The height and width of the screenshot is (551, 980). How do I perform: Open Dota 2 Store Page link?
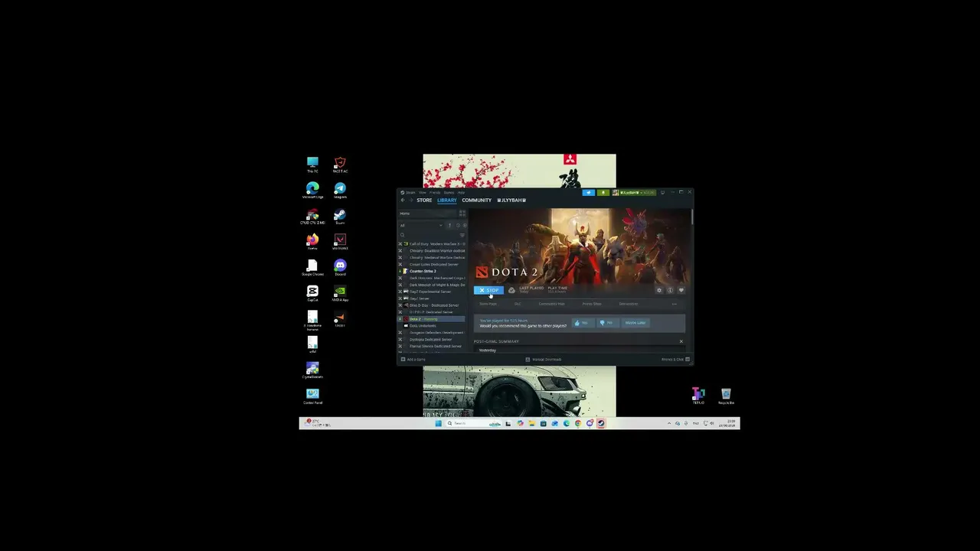point(488,304)
